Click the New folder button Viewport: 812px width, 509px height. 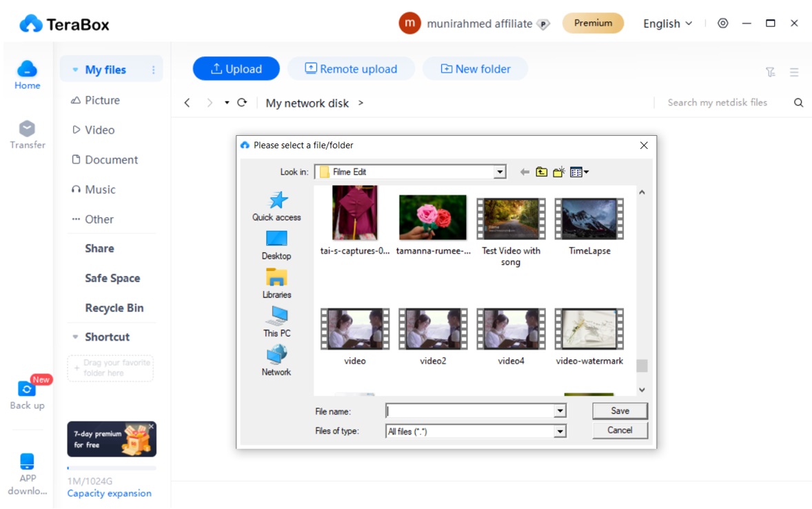click(x=476, y=69)
